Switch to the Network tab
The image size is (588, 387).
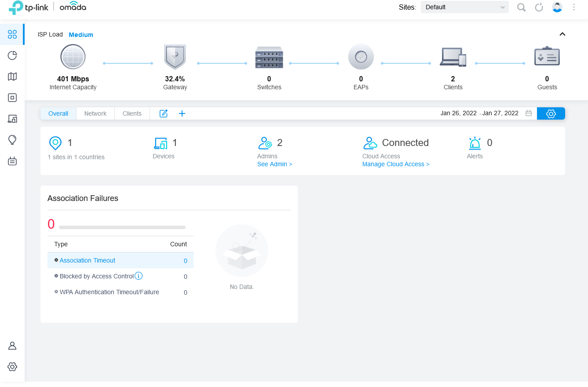(x=95, y=113)
